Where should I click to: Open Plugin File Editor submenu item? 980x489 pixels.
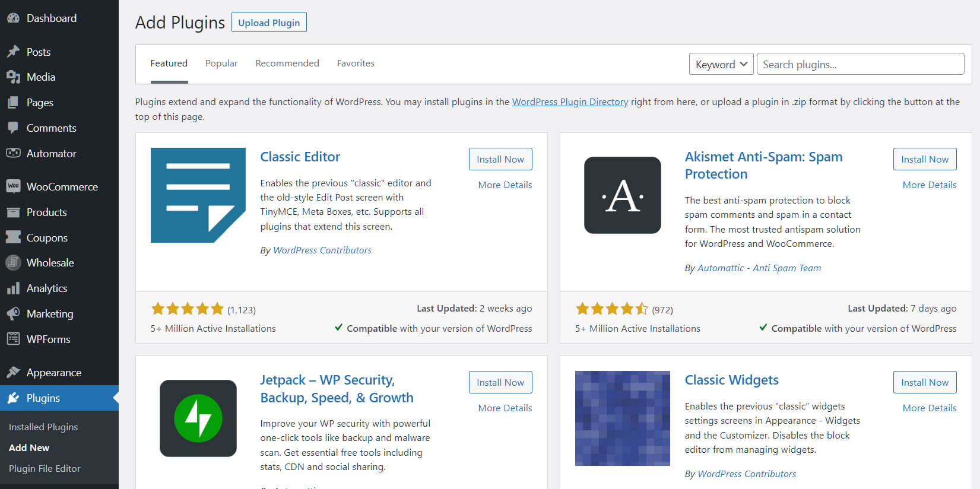[x=45, y=468]
